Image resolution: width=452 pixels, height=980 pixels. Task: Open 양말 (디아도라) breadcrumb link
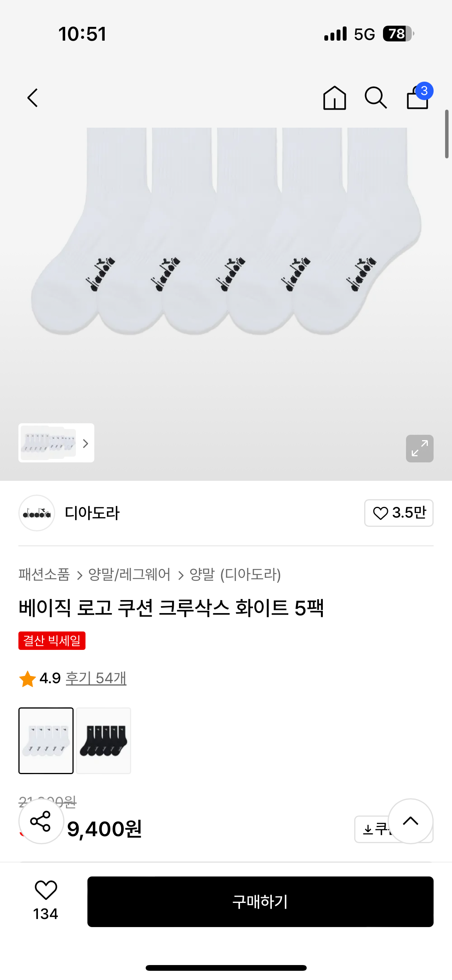[x=235, y=574]
